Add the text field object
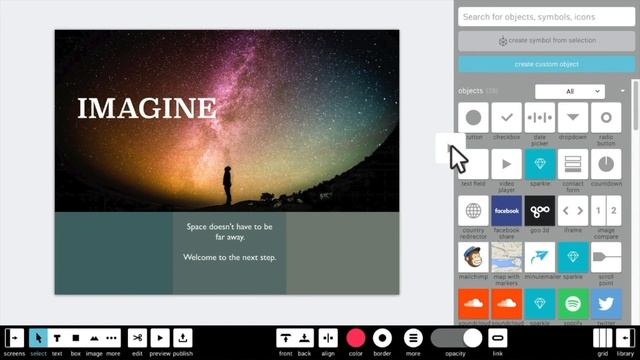 [473, 164]
